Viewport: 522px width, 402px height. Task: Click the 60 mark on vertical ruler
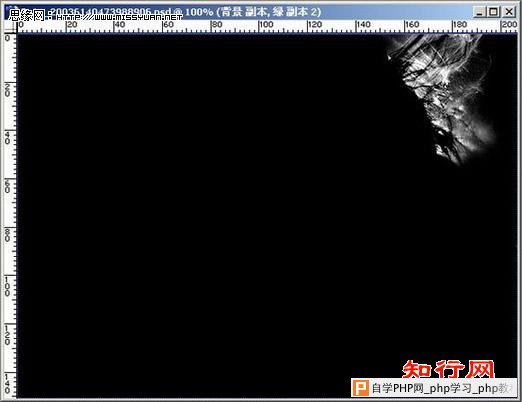tap(7, 187)
